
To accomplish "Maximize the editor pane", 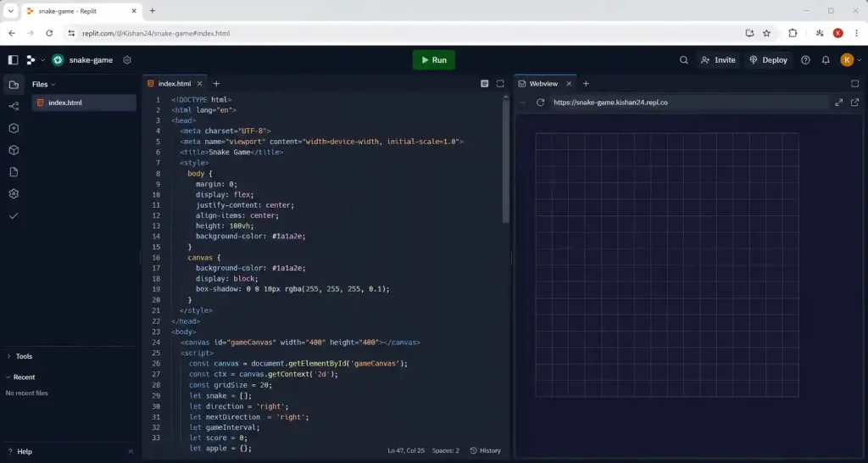I will [x=500, y=84].
